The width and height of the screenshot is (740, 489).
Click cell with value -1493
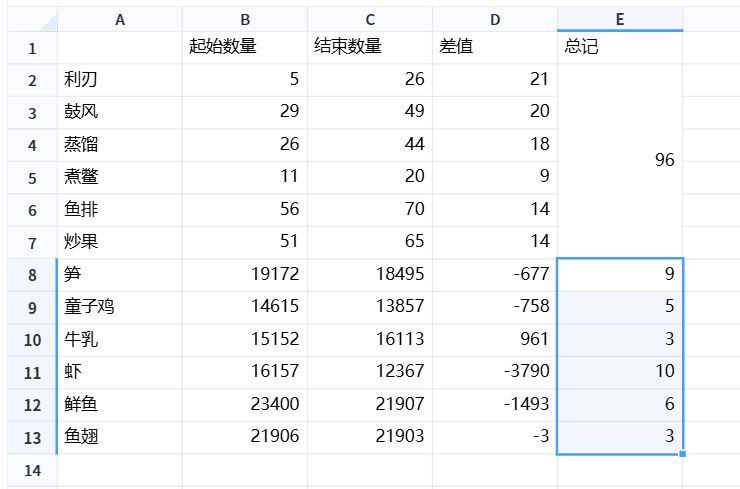point(495,405)
